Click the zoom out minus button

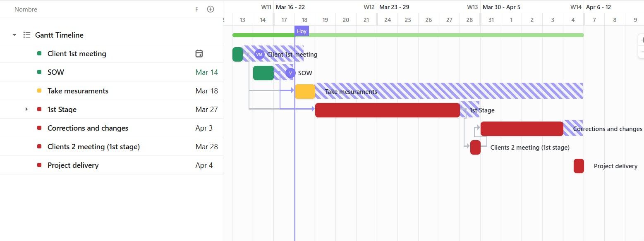(x=642, y=52)
